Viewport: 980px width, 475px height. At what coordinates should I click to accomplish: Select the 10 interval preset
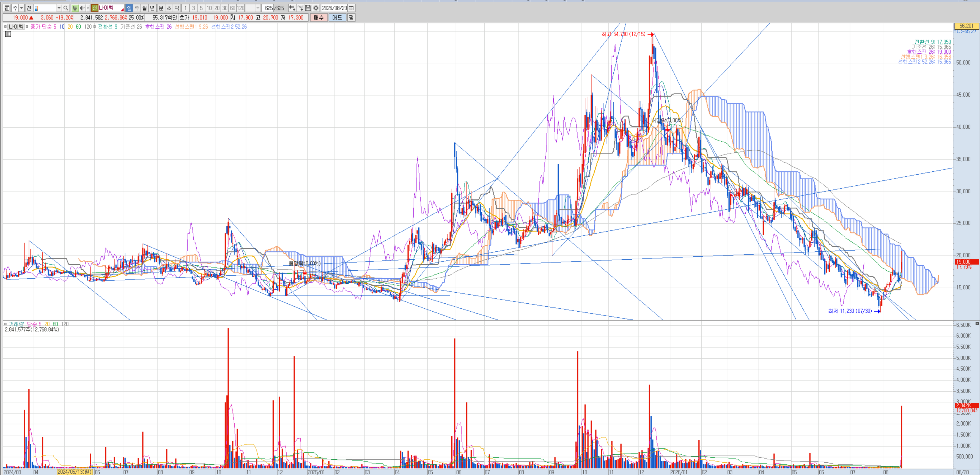pyautogui.click(x=209, y=8)
